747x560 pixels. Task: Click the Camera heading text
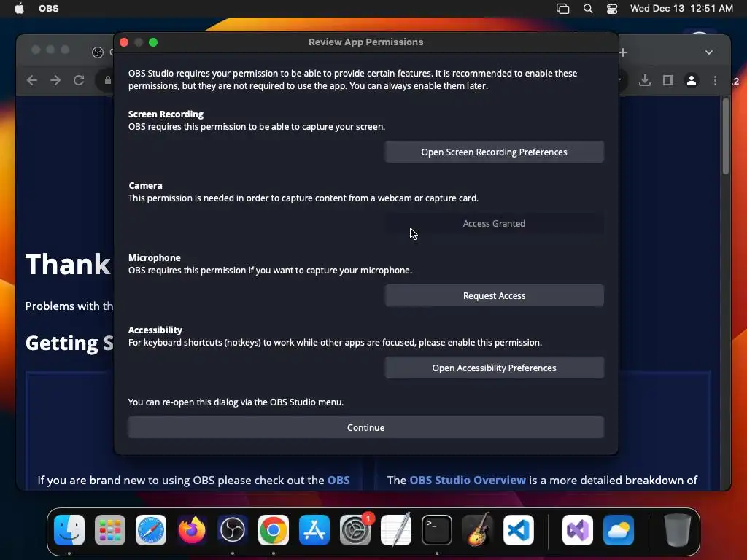pyautogui.click(x=145, y=186)
